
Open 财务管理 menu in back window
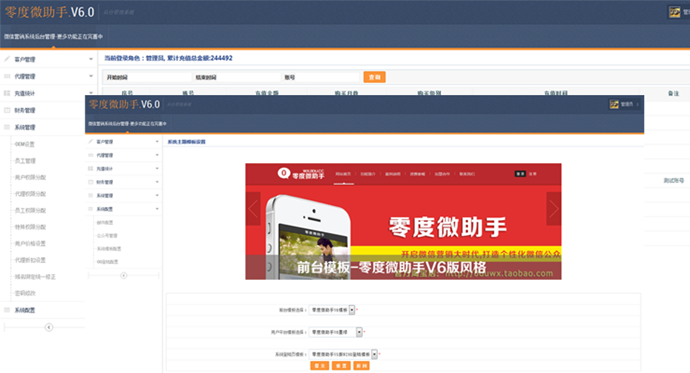coord(25,110)
